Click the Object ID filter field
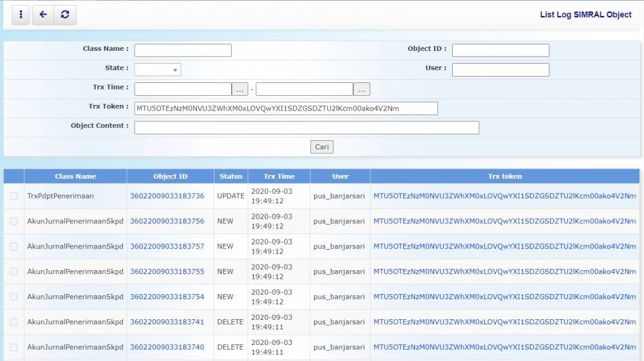 pyautogui.click(x=500, y=50)
